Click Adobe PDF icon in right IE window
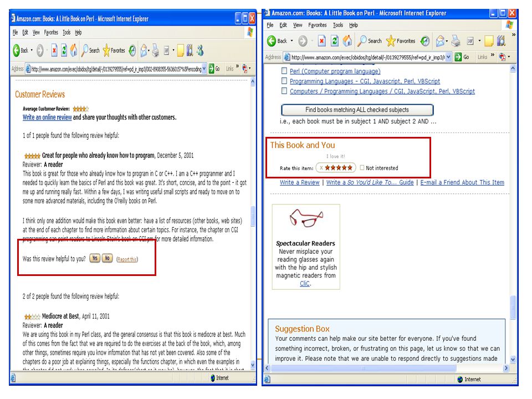532x399 pixels. (503, 57)
